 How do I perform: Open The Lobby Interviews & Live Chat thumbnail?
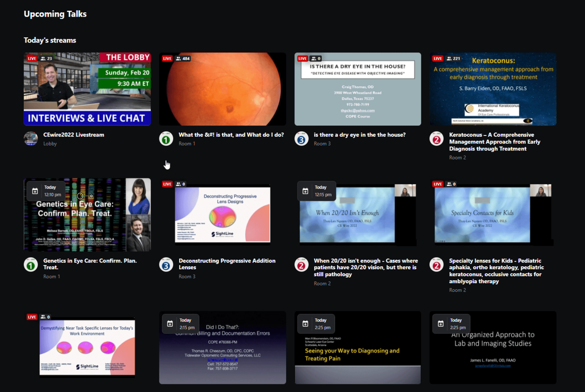(x=87, y=89)
